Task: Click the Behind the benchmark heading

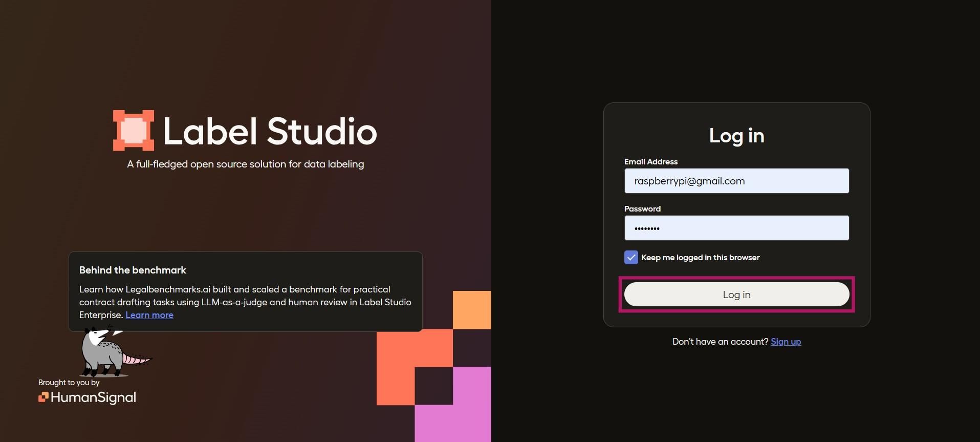Action: click(133, 270)
